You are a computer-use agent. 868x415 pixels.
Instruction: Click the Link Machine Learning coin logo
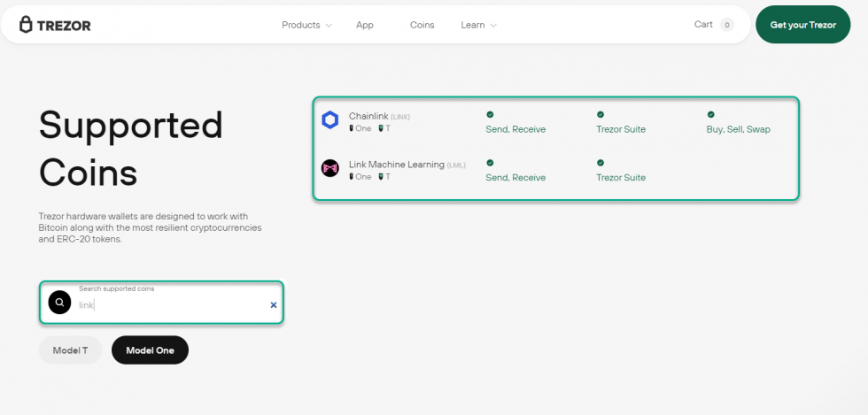(x=330, y=168)
